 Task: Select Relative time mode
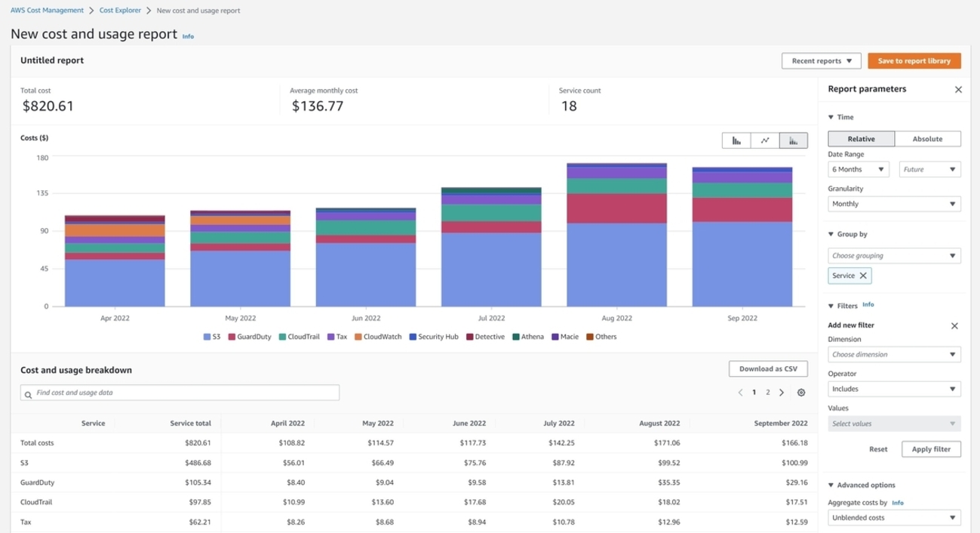tap(861, 139)
